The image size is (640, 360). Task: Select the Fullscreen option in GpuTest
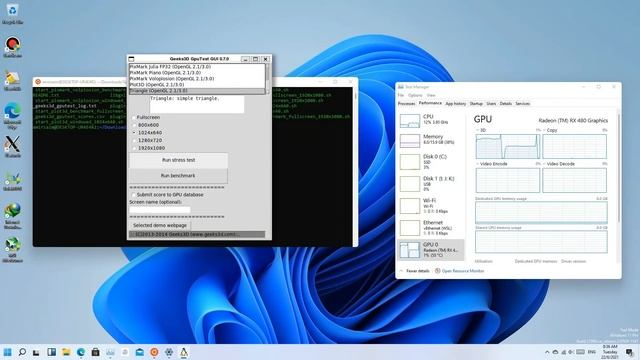pos(146,118)
